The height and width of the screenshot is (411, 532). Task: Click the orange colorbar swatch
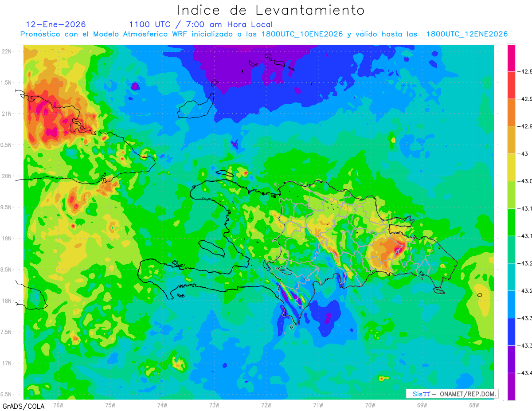(x=511, y=113)
